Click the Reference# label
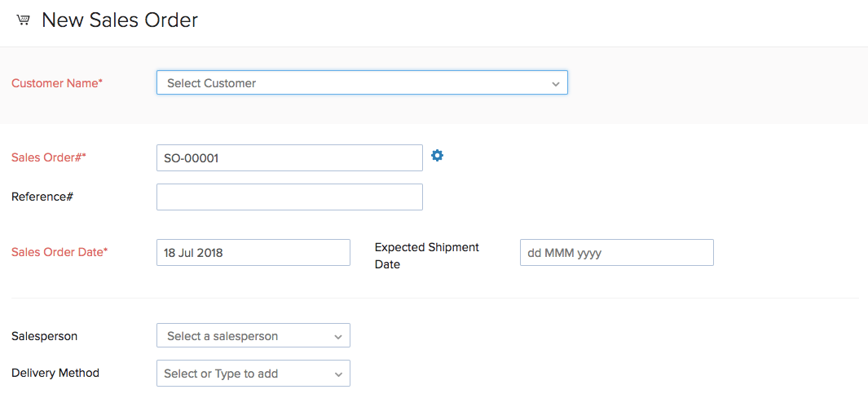Image resolution: width=868 pixels, height=416 pixels. [x=42, y=197]
